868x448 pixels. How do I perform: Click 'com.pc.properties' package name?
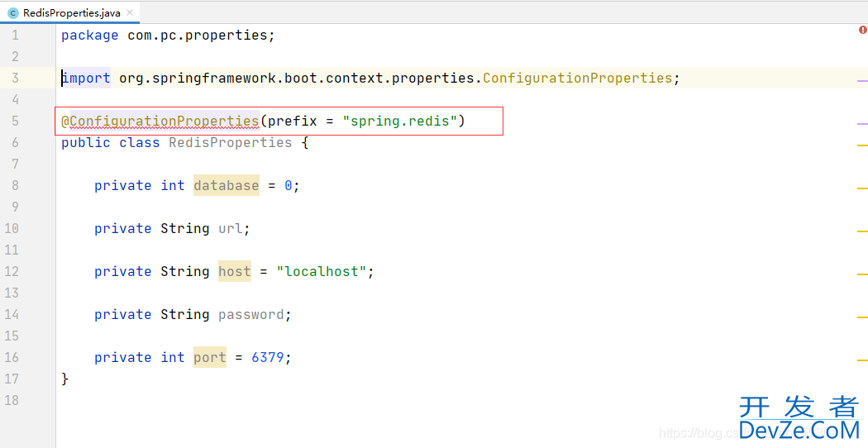coord(198,36)
